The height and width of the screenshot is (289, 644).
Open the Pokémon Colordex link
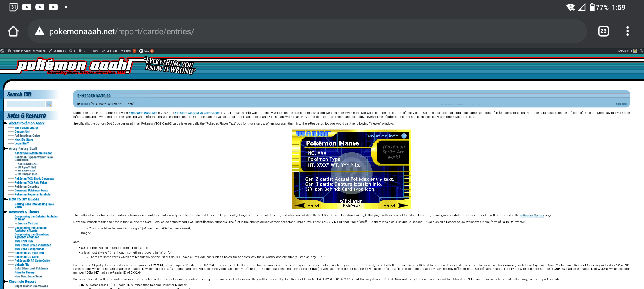27,187
